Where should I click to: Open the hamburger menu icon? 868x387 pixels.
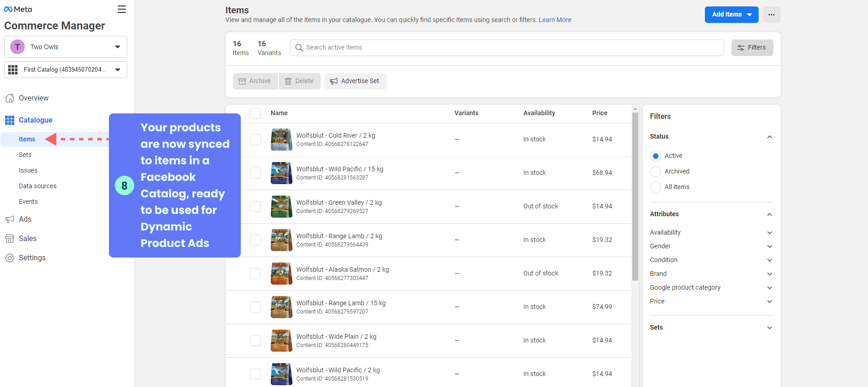122,9
